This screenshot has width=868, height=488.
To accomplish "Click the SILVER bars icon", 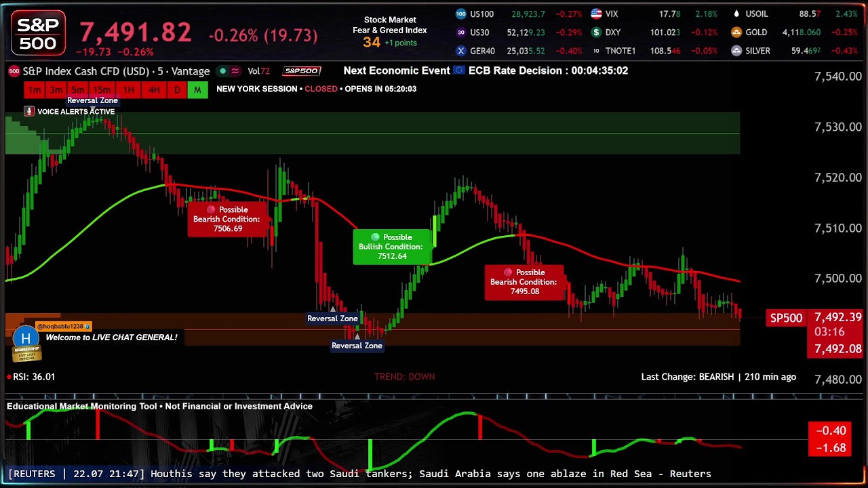I will [736, 51].
